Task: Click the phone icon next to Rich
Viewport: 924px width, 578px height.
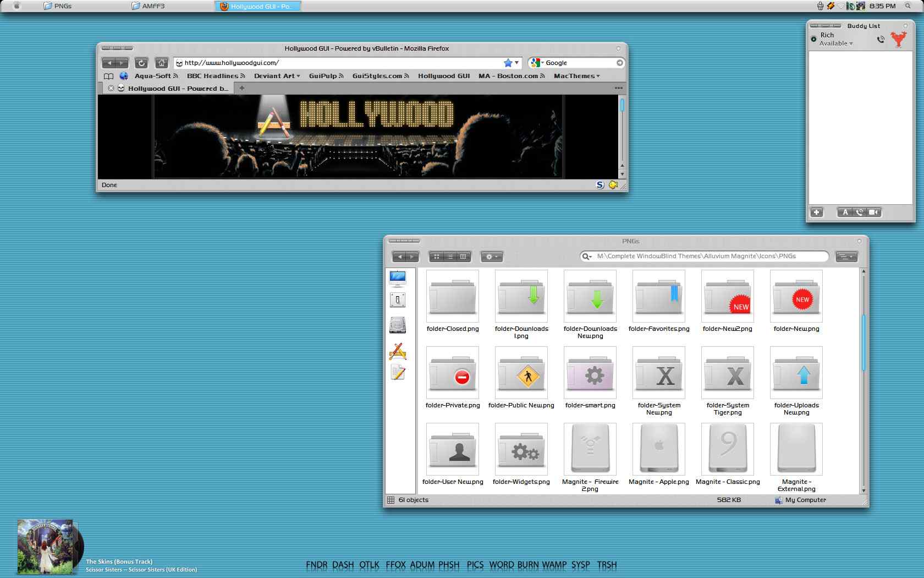Action: point(881,39)
